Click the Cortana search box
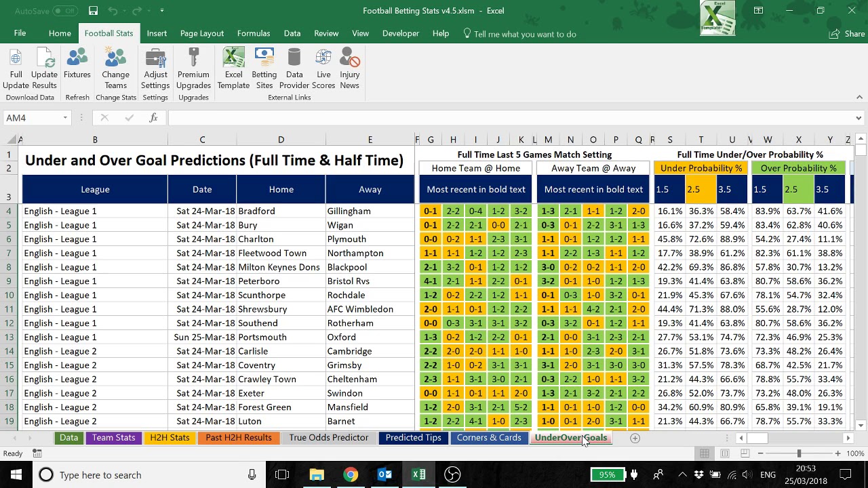 148,474
